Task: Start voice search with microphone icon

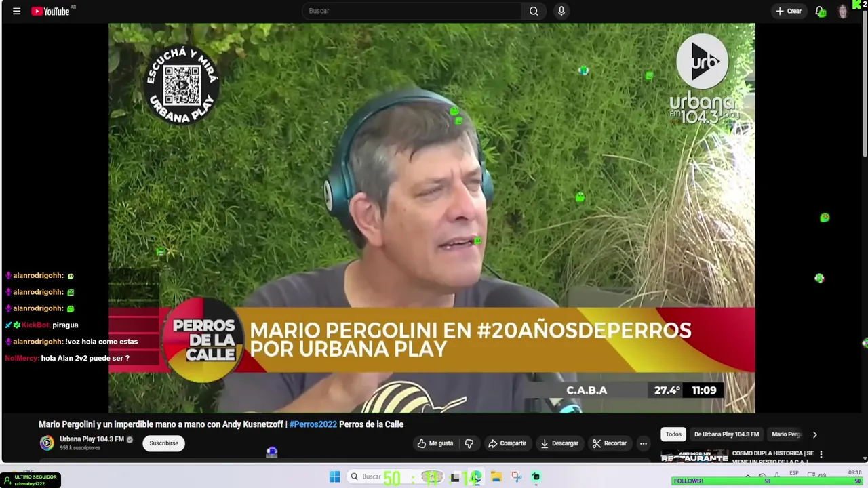Action: [x=561, y=11]
